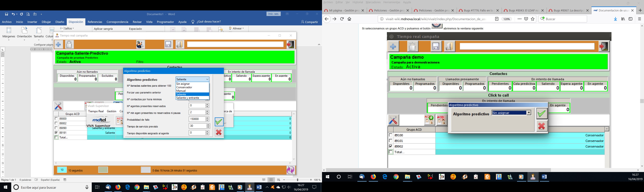
Task: Choose Conservador in algorithm list
Action: click(193, 87)
